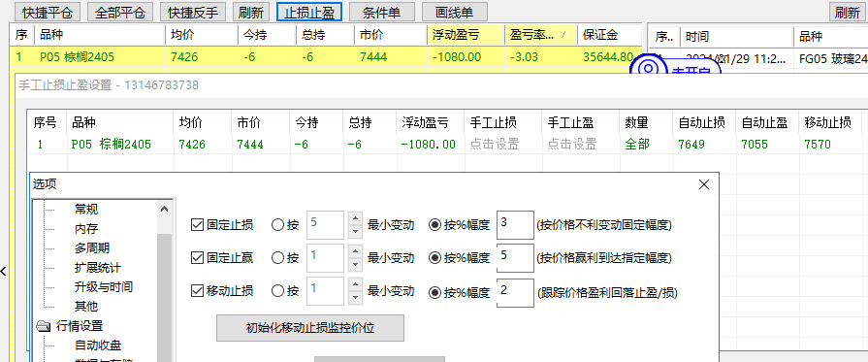The width and height of the screenshot is (868, 362).
Task: Click the 固定止赢 percent field showing 5
Action: [515, 258]
